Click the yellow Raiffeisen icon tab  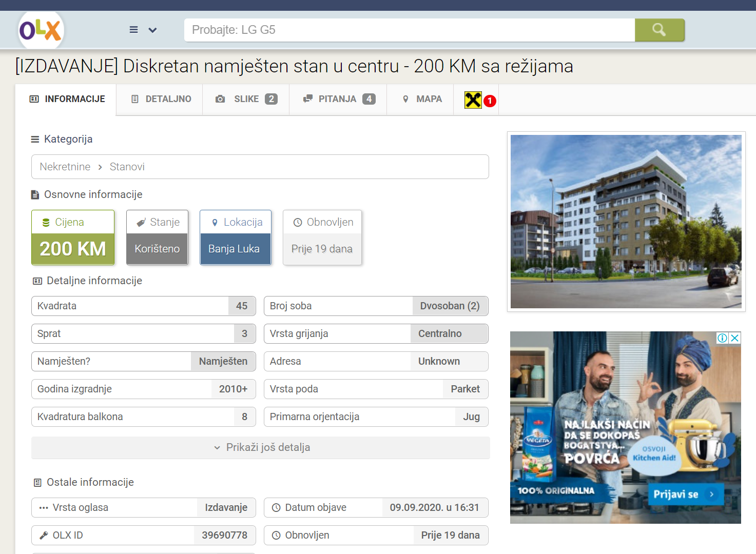pos(473,100)
